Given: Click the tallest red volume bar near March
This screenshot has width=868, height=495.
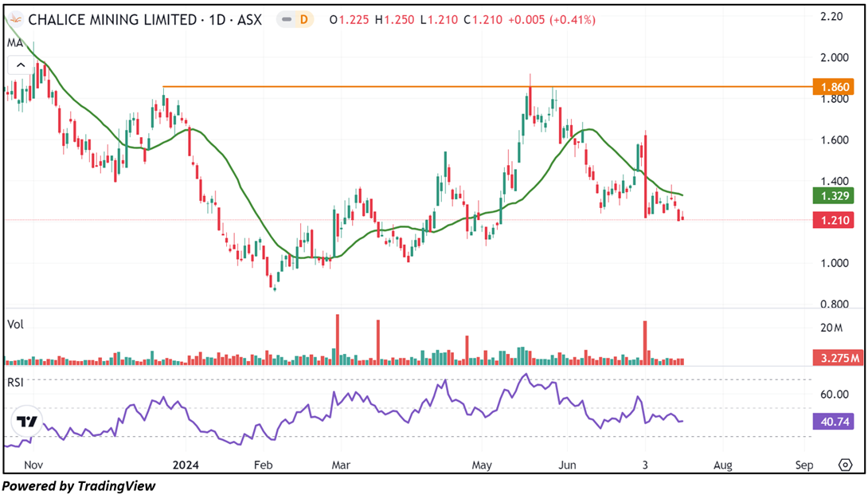Looking at the screenshot, I should [x=338, y=339].
